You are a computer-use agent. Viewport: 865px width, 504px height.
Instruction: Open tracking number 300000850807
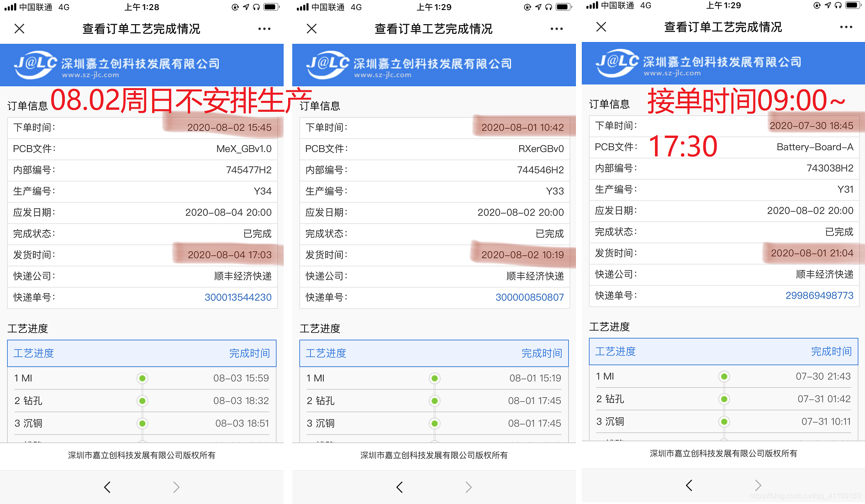[530, 297]
